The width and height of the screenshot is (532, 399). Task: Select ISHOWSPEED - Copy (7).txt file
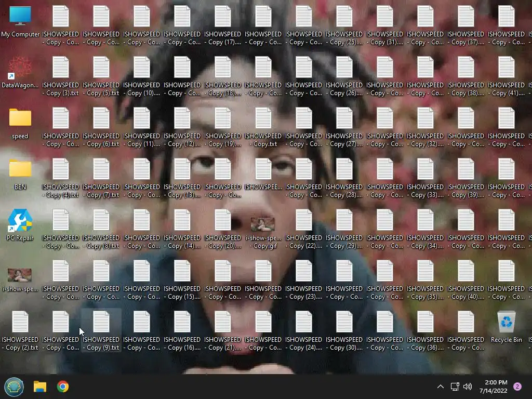tap(101, 179)
